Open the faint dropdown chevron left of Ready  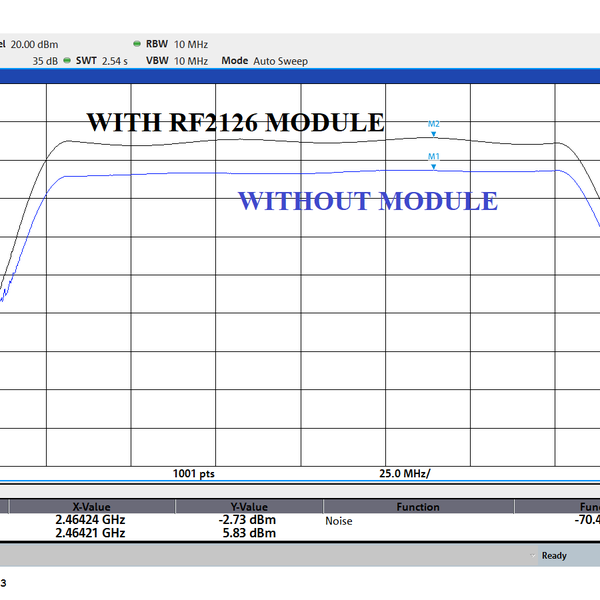[532, 555]
